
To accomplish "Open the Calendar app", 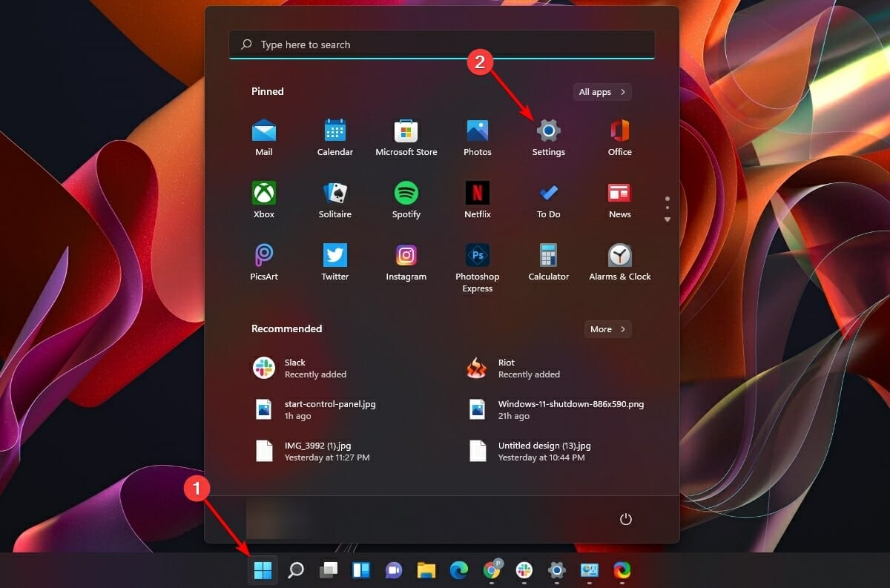I will click(335, 138).
